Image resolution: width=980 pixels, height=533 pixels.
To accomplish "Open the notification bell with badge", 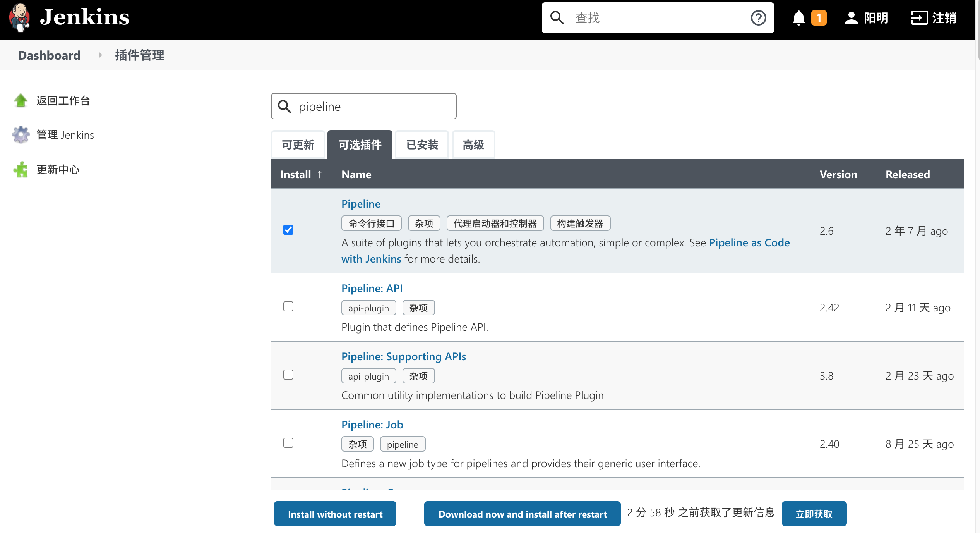I will pos(798,18).
